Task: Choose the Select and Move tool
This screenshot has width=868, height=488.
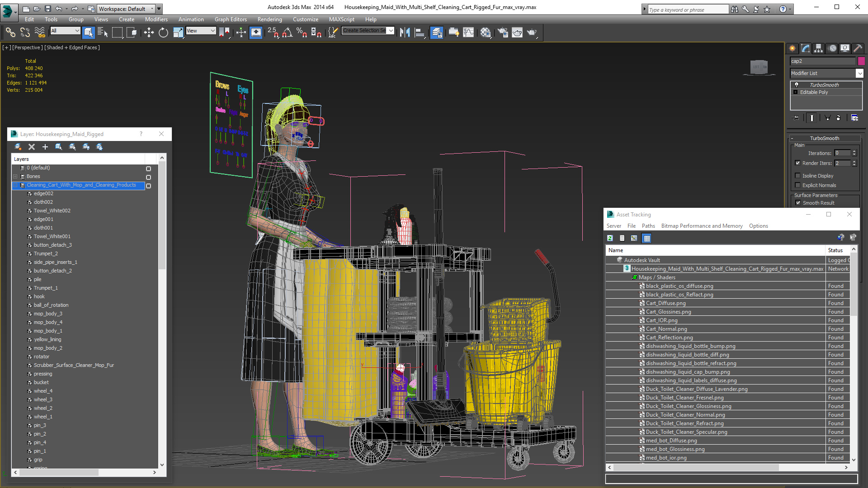Action: pyautogui.click(x=149, y=32)
